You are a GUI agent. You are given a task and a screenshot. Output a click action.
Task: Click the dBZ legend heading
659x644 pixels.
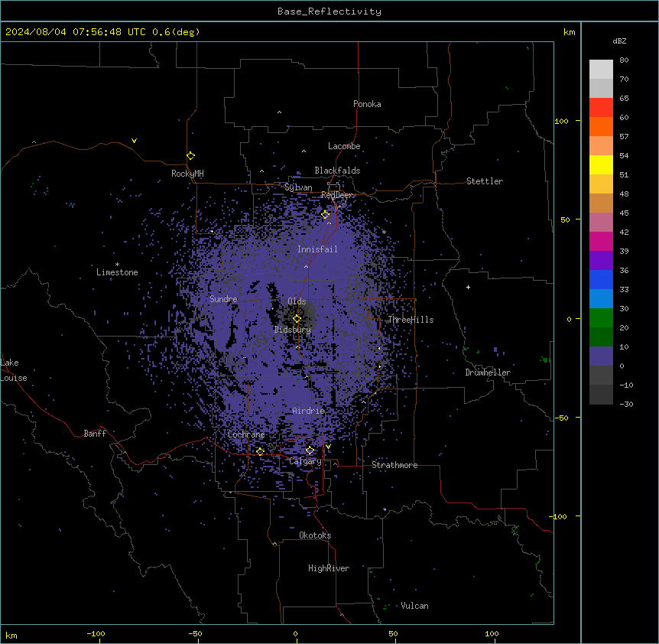click(619, 41)
